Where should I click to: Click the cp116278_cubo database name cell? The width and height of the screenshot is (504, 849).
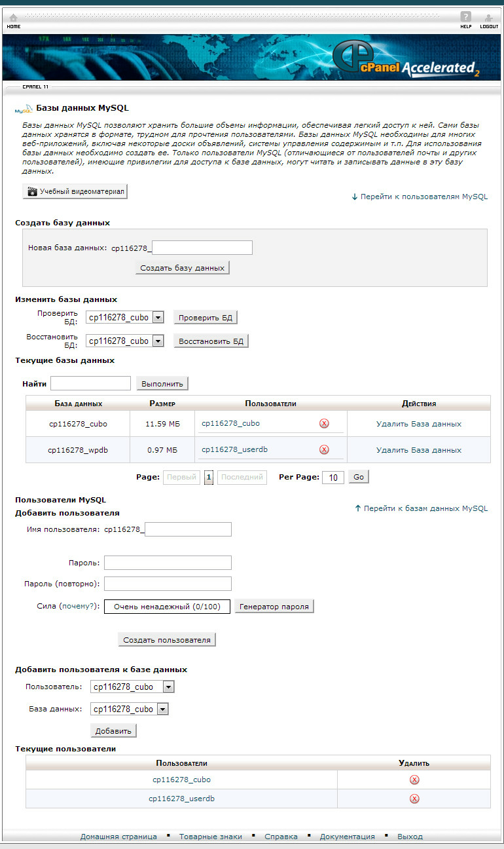click(x=78, y=424)
